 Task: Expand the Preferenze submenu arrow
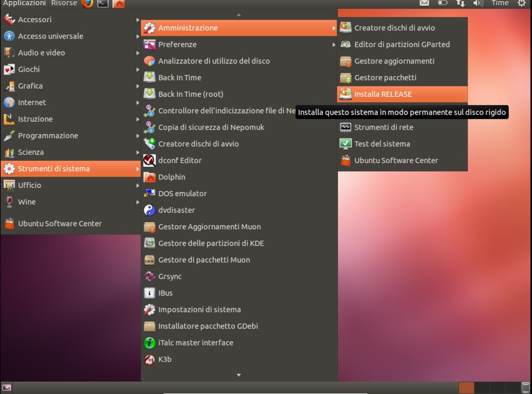point(334,44)
